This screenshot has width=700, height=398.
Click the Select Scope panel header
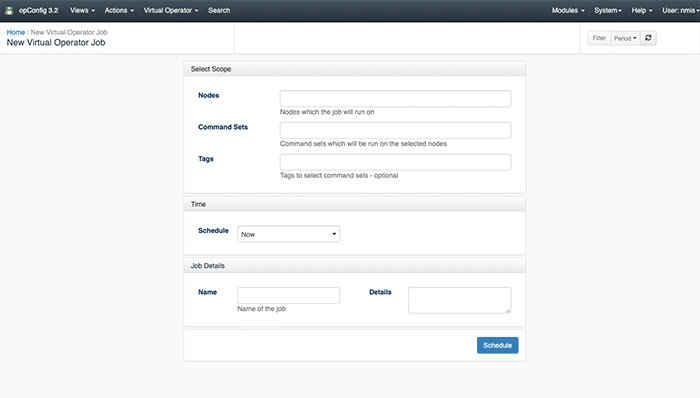tap(354, 69)
